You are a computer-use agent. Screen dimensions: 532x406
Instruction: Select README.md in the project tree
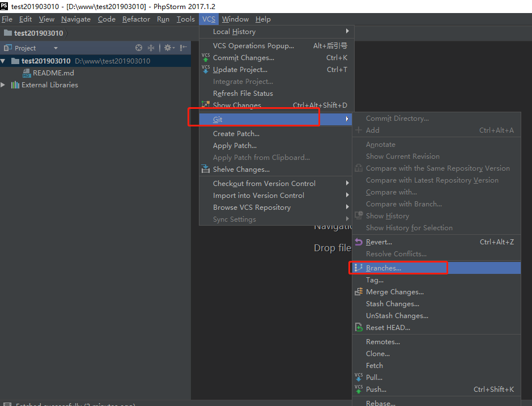53,73
